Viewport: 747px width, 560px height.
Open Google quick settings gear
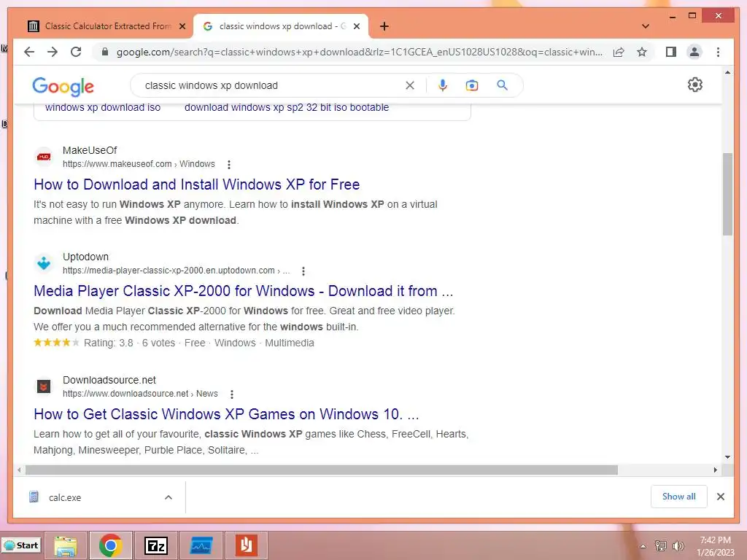point(695,85)
